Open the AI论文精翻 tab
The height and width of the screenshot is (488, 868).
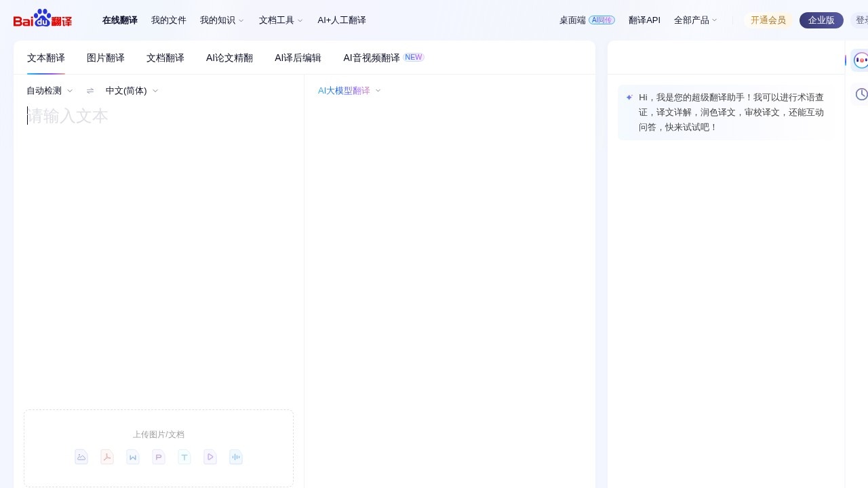tap(229, 58)
